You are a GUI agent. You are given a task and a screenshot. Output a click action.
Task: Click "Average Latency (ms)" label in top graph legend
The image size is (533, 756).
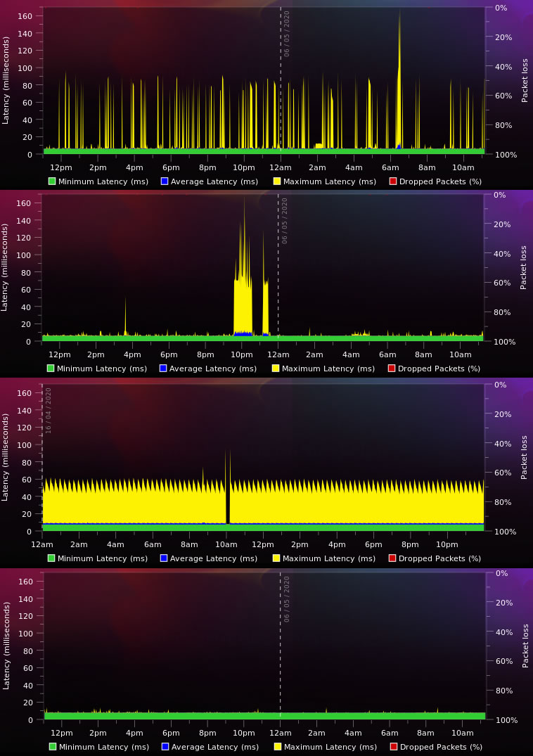(214, 181)
